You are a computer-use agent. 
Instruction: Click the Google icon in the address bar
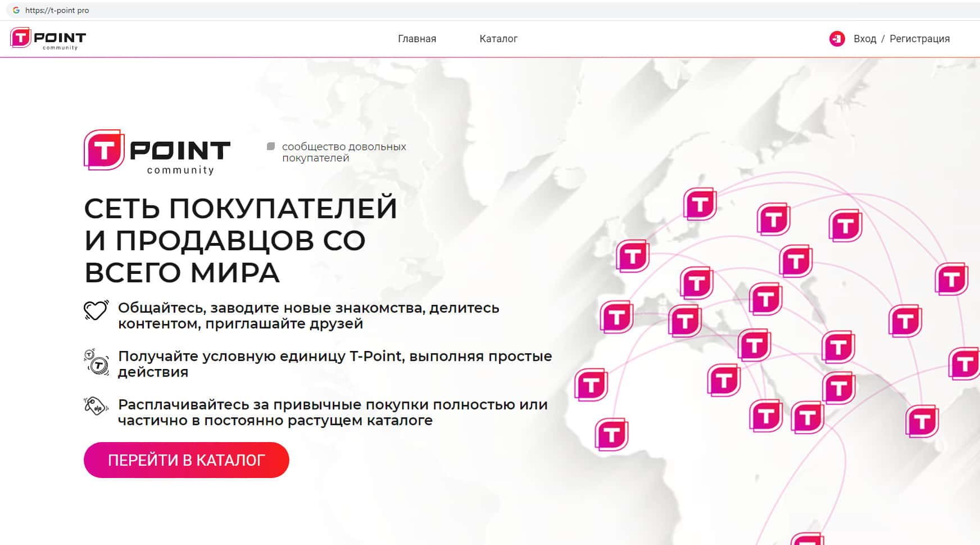coord(16,10)
